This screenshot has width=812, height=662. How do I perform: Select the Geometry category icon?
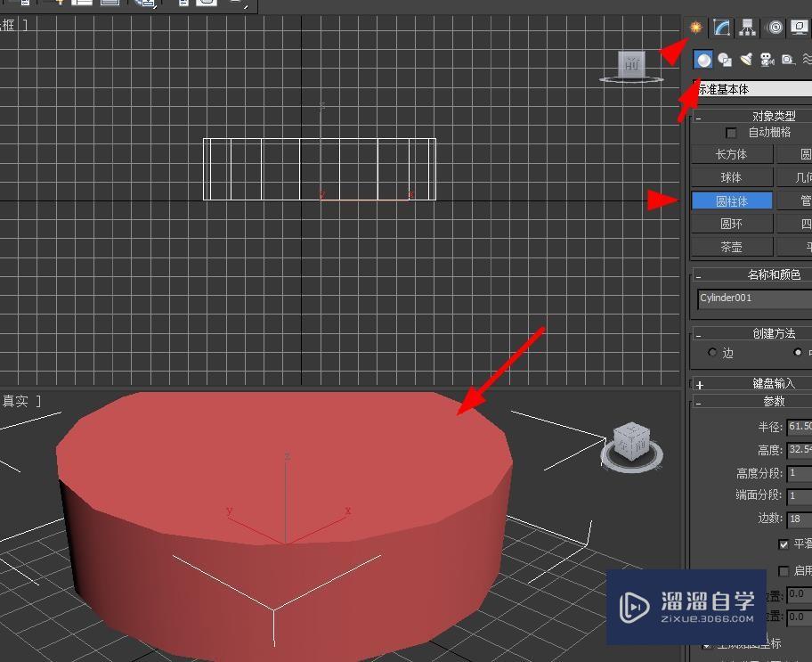(x=703, y=60)
